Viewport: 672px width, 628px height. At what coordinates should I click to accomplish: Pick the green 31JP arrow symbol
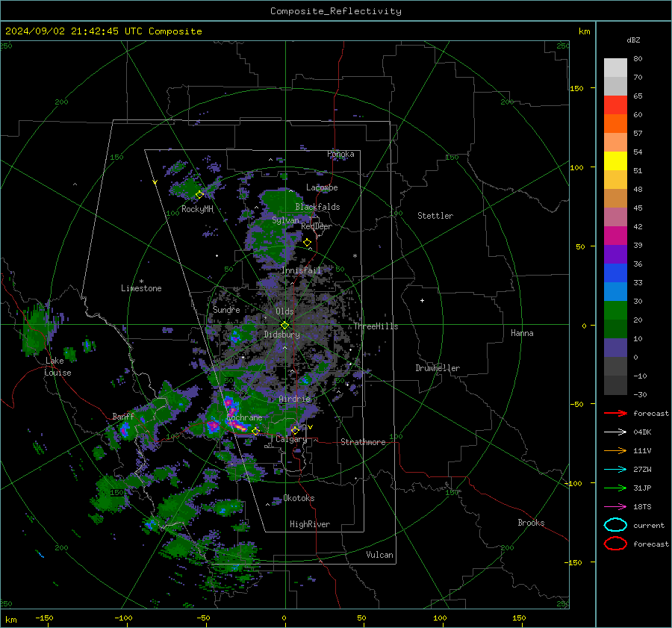point(615,488)
